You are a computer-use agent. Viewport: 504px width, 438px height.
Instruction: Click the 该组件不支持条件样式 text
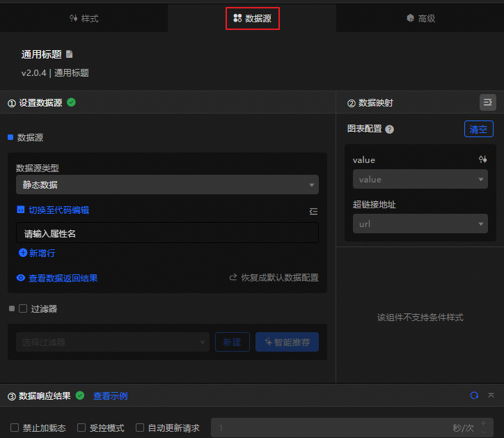point(420,318)
